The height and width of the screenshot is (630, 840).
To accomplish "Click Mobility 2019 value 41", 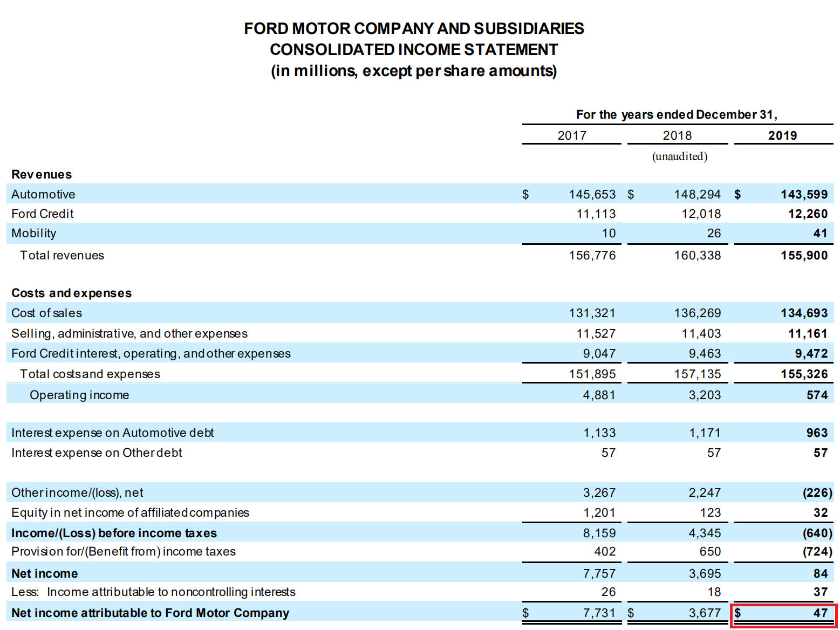I will pos(820,233).
